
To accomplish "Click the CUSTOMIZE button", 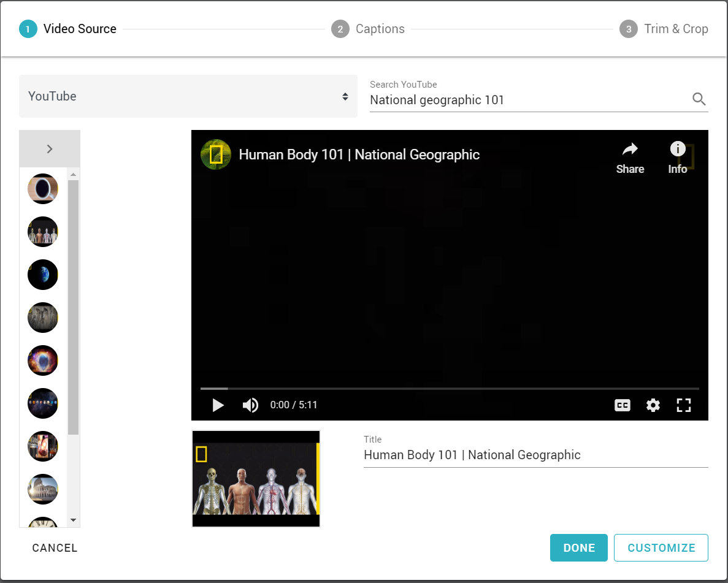I will [x=661, y=547].
